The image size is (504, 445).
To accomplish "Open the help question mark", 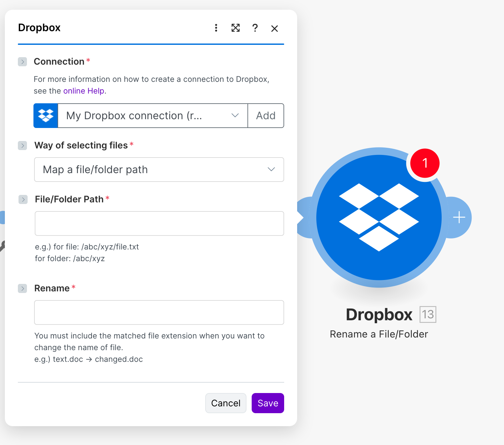I will (255, 28).
